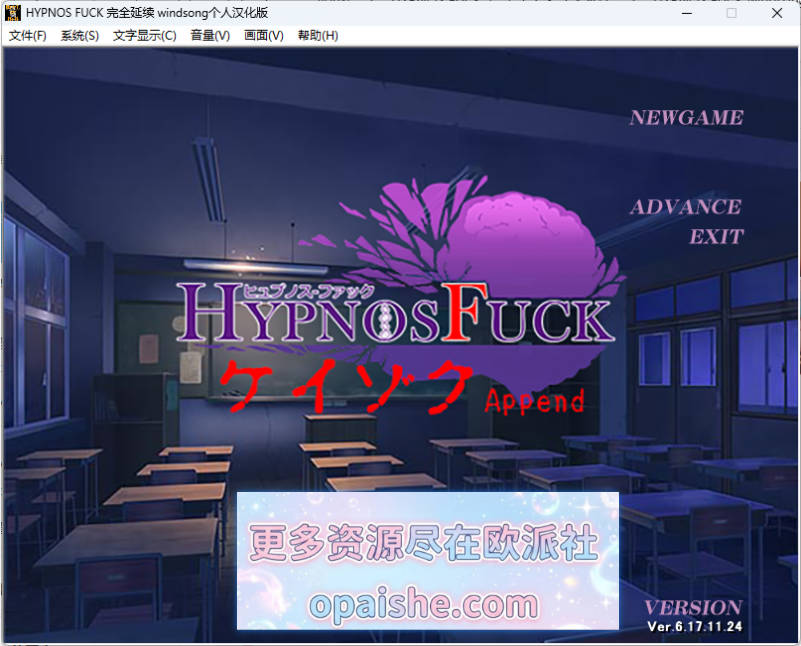The width and height of the screenshot is (801, 646).
Task: Open the 帮助(H) help menu
Action: [x=318, y=36]
